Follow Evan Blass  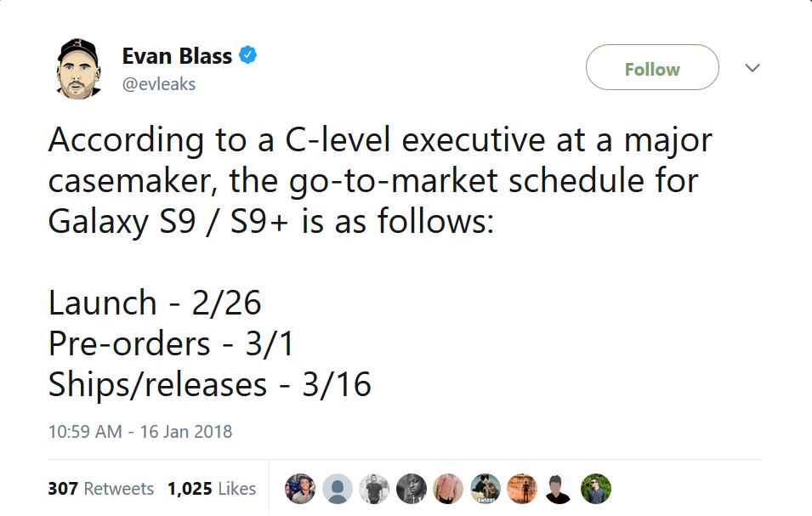point(652,69)
